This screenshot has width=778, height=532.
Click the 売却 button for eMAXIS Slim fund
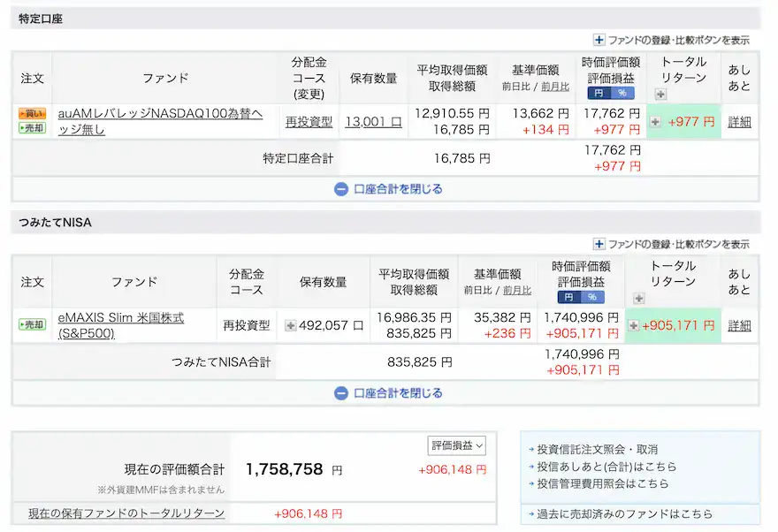pos(32,325)
